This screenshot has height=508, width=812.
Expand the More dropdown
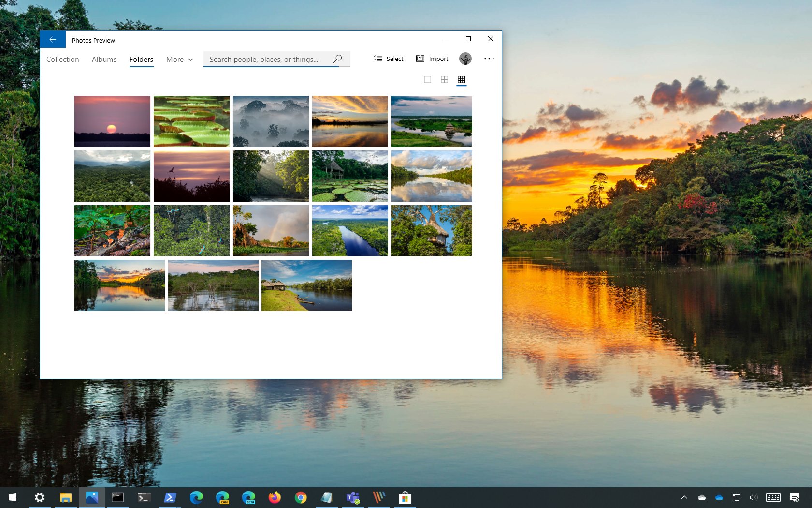tap(179, 60)
